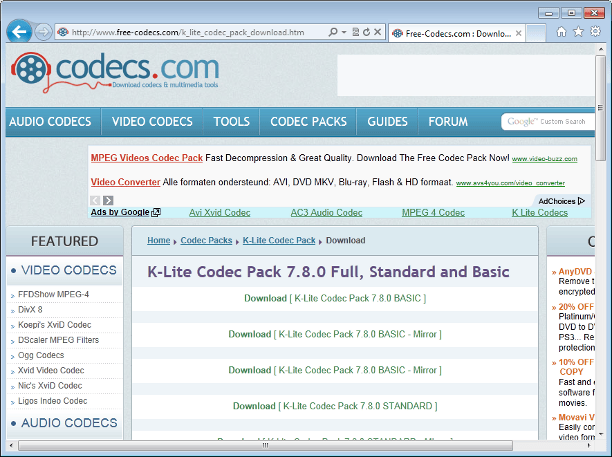Click the AUDIO CODECS sidebar heading
The width and height of the screenshot is (612, 457).
pos(69,423)
